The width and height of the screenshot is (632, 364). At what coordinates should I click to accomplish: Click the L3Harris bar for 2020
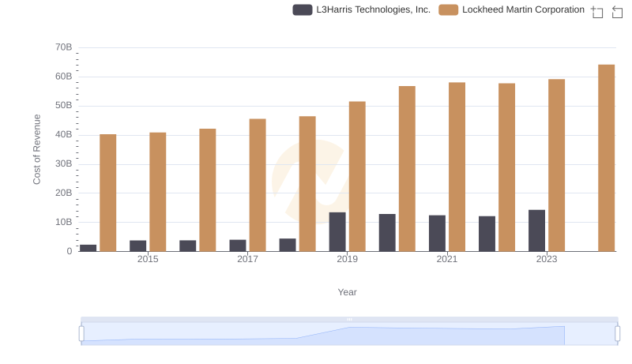(387, 233)
